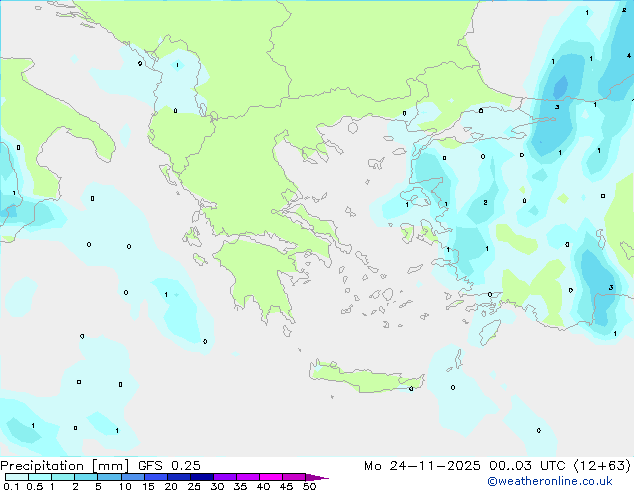Click the 15–20 mm legend swatch
The image size is (634, 490).
click(x=155, y=477)
